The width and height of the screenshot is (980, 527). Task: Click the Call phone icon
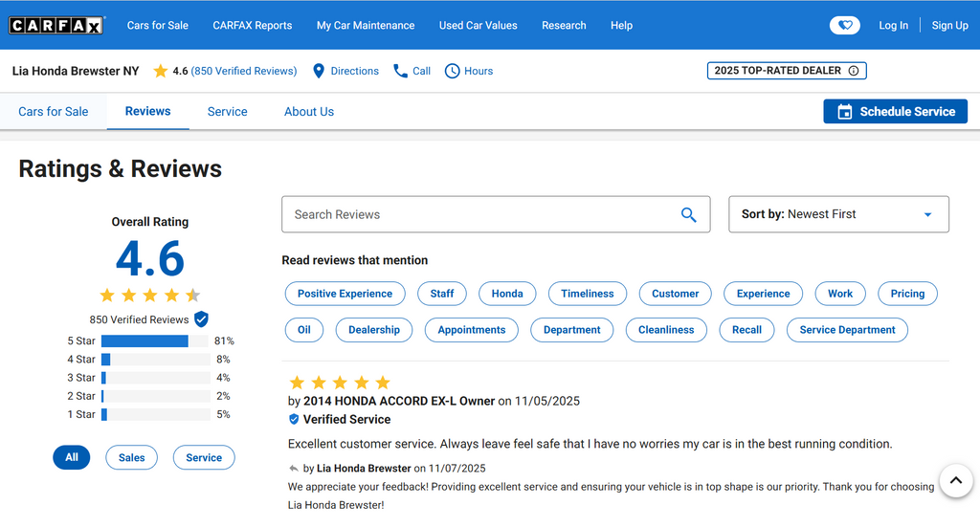click(401, 71)
